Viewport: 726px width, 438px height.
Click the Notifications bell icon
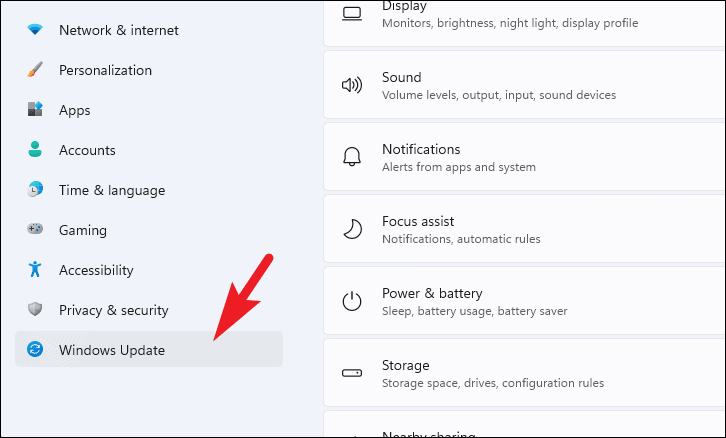(352, 156)
